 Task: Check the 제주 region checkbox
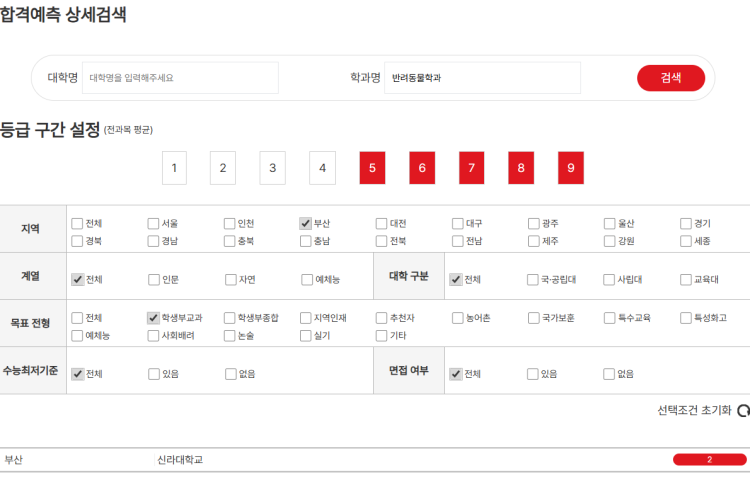[x=534, y=241]
